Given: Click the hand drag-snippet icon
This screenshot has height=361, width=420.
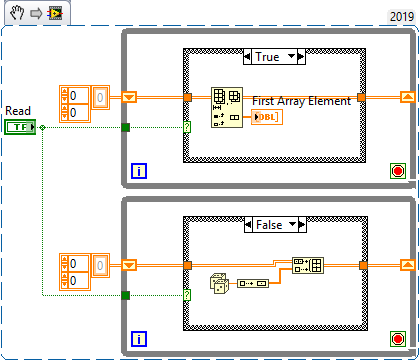Looking at the screenshot, I should point(17,13).
